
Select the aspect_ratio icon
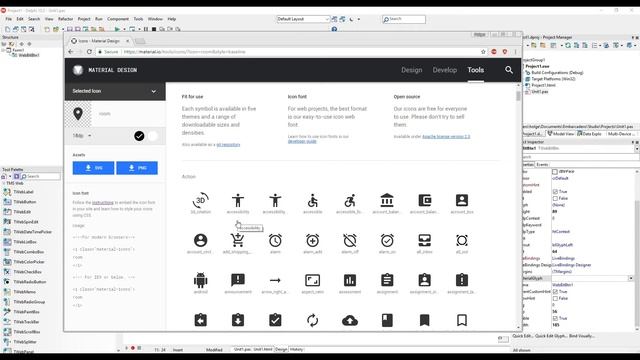(313, 280)
